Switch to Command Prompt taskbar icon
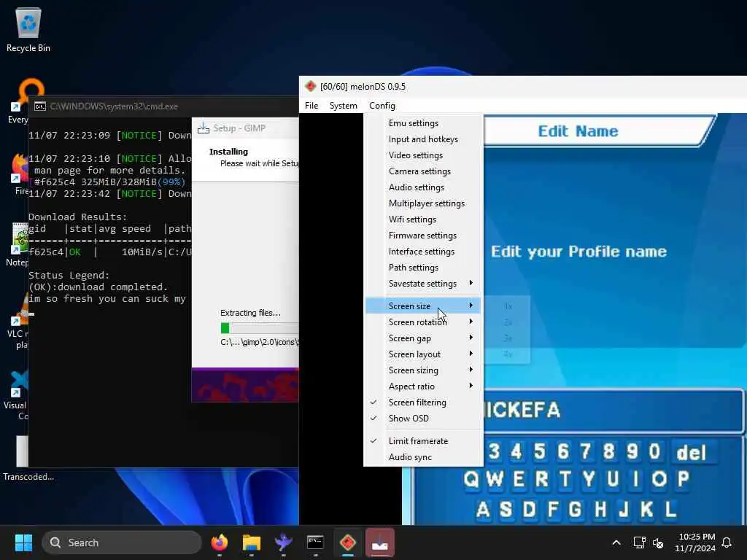Image resolution: width=747 pixels, height=560 pixels. 315,542
